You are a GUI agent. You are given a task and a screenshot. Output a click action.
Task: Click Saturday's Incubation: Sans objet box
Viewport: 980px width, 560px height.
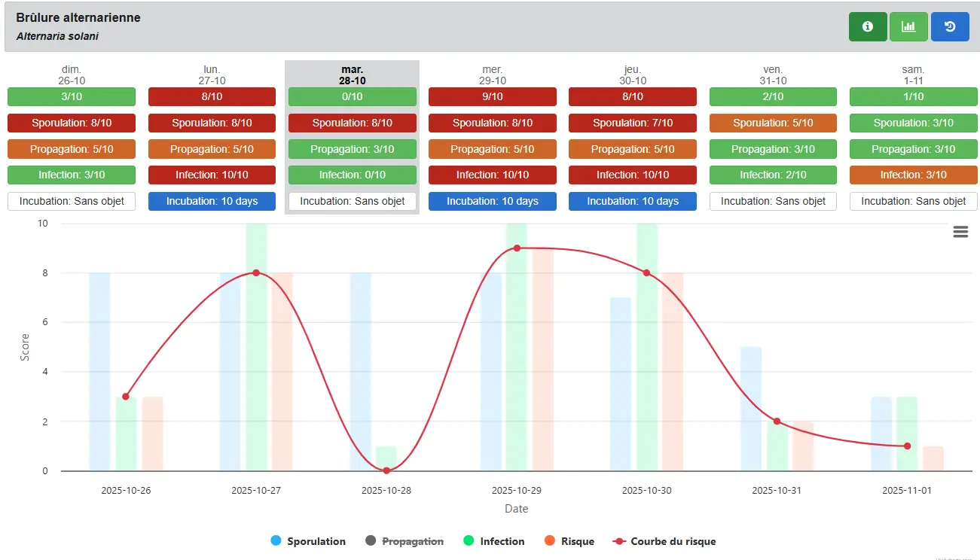click(913, 202)
